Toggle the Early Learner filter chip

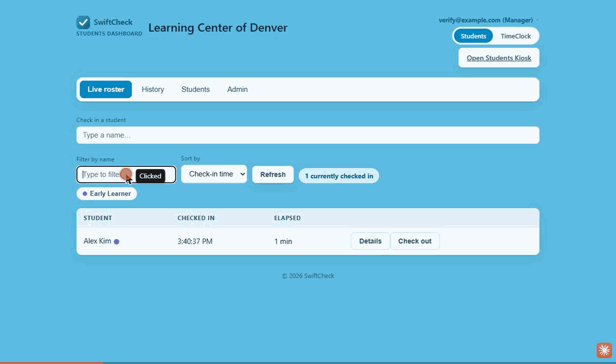point(107,194)
